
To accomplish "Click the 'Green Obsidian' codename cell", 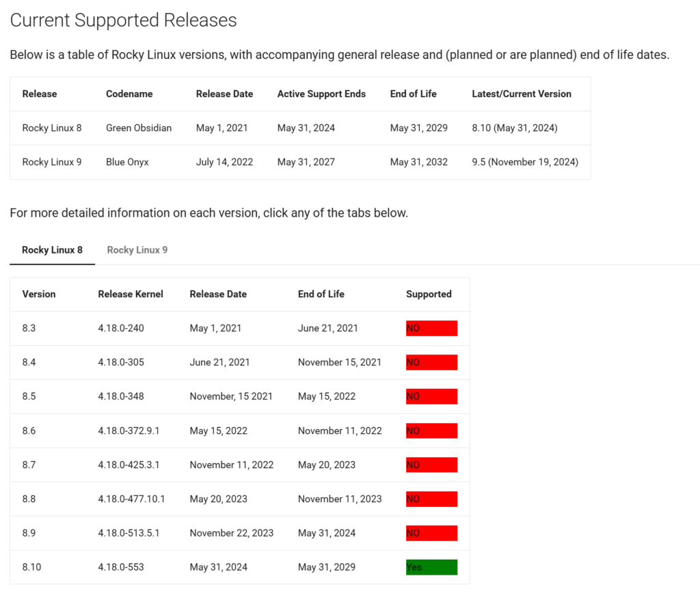I will pyautogui.click(x=139, y=128).
